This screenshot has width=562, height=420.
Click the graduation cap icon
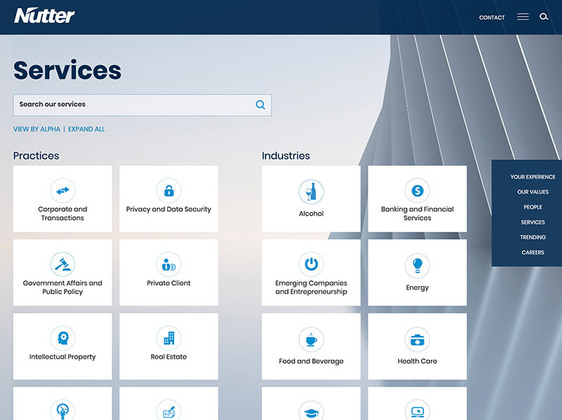[x=311, y=411]
